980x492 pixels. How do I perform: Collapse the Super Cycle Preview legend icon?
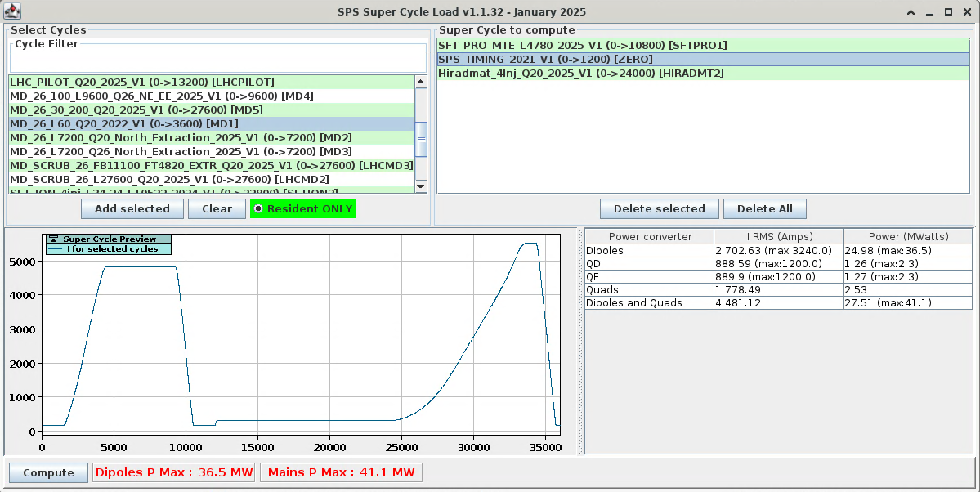tap(54, 239)
